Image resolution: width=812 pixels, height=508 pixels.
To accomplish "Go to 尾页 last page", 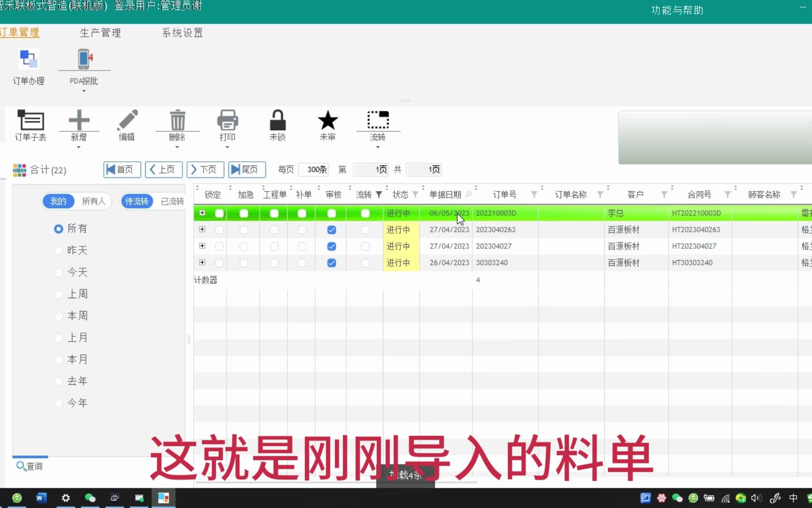I will [247, 169].
